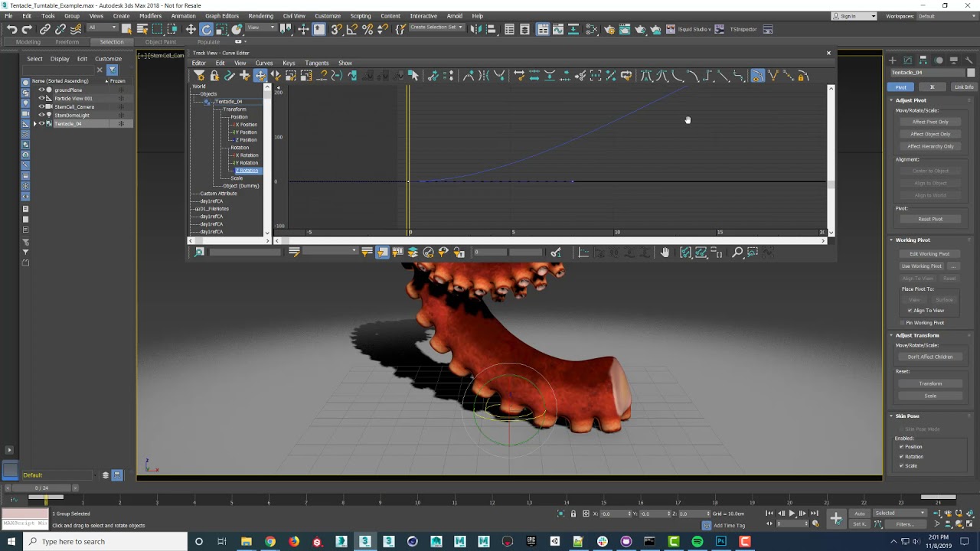Click the Zoom magnifier in Curve Editor navigation
This screenshot has height=551, width=980.
click(737, 252)
